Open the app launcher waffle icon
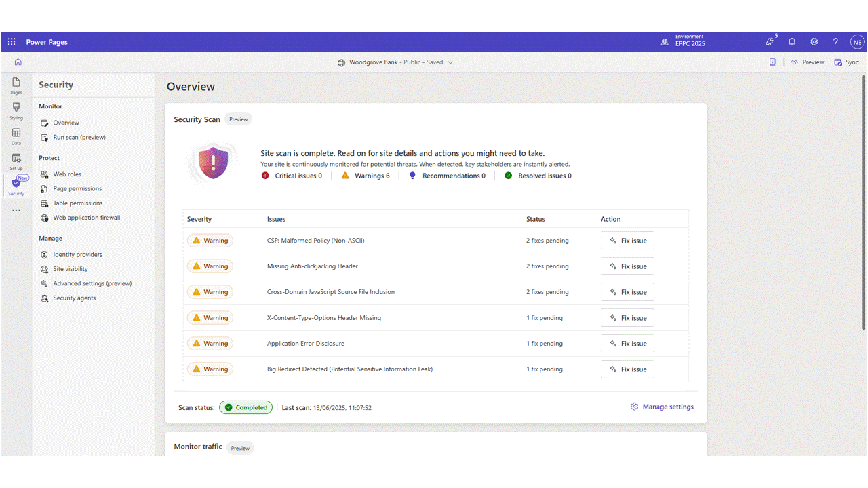 click(x=12, y=42)
